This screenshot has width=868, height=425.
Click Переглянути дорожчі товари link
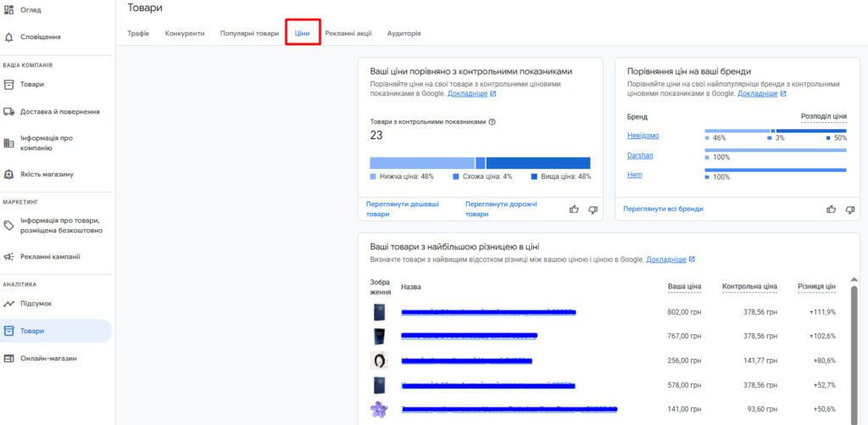(501, 209)
